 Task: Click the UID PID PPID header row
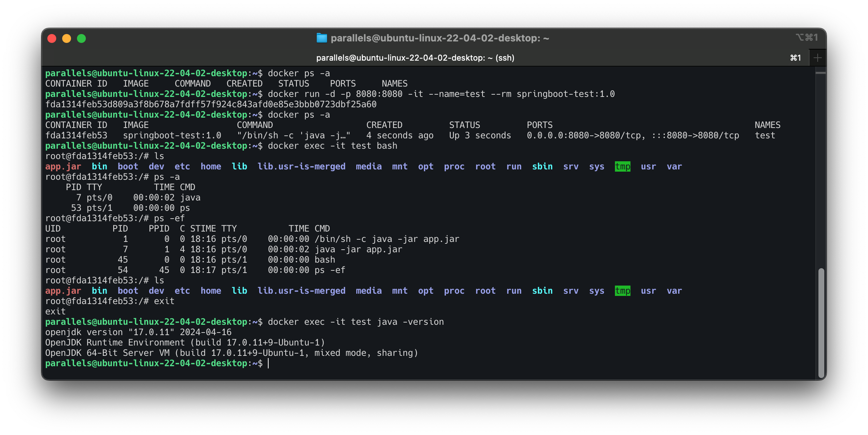pos(188,229)
